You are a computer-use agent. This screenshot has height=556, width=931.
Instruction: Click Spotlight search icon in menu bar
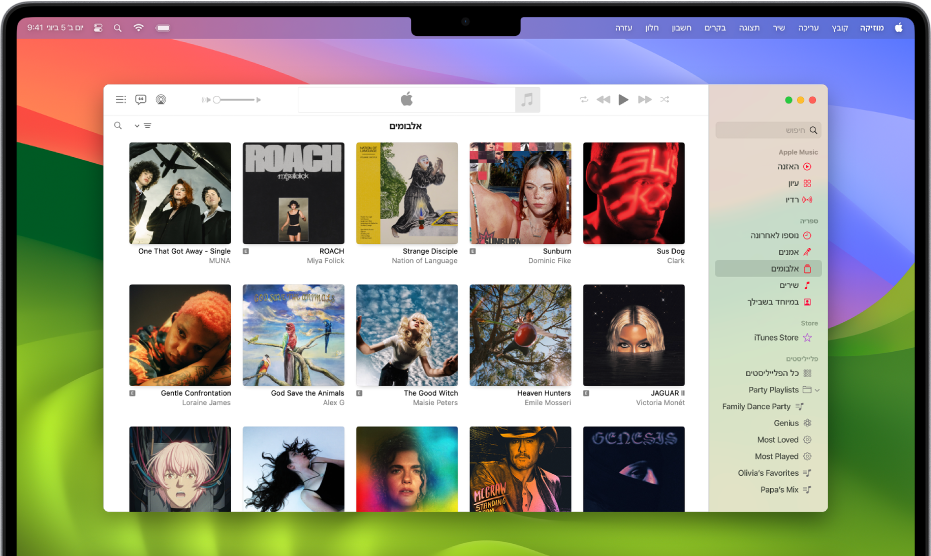(x=118, y=28)
